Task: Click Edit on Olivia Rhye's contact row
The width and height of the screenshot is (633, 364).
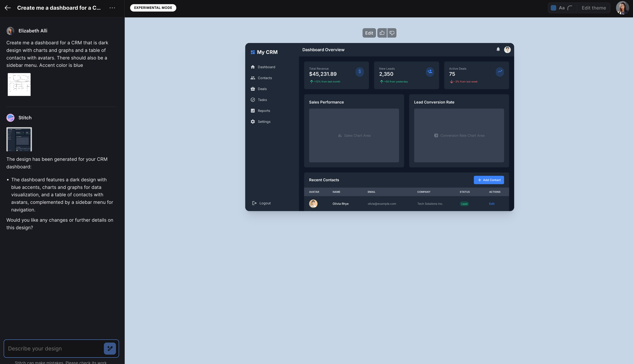Action: click(x=492, y=204)
